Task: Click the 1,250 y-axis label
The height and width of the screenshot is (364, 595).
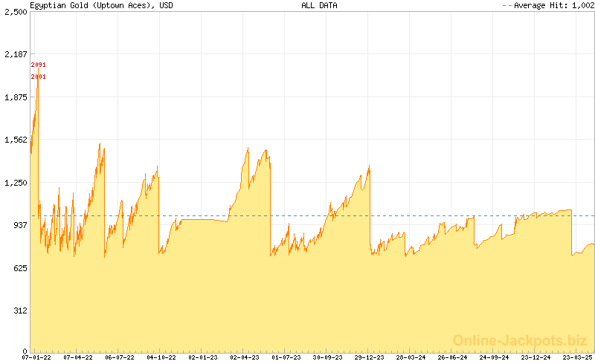Action: (x=16, y=183)
